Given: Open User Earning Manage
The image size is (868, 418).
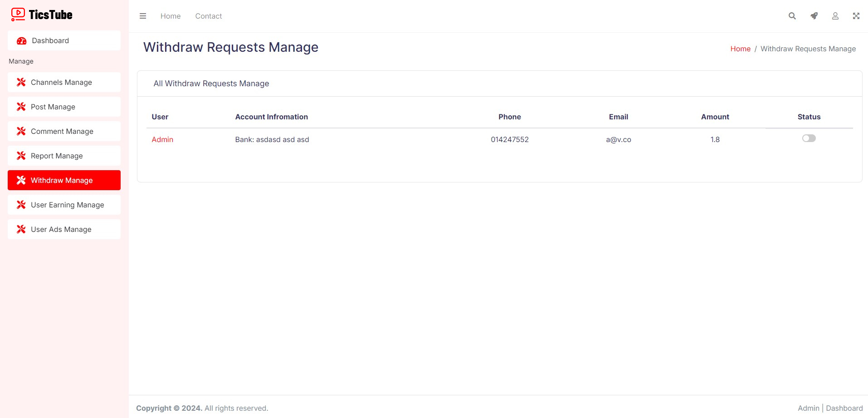Looking at the screenshot, I should [x=67, y=205].
